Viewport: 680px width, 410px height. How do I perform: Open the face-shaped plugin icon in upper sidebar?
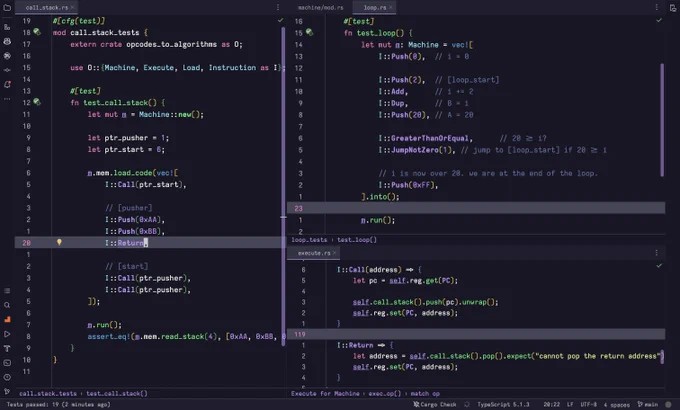(7, 41)
